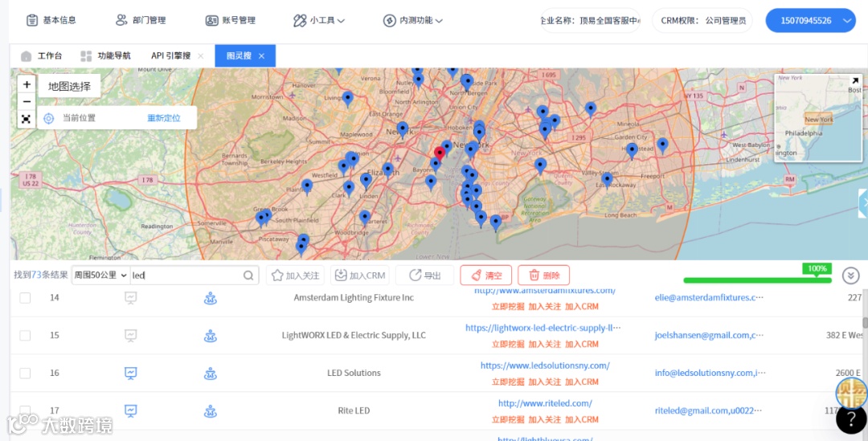Click the 顶易 round logo badge

coord(851,392)
